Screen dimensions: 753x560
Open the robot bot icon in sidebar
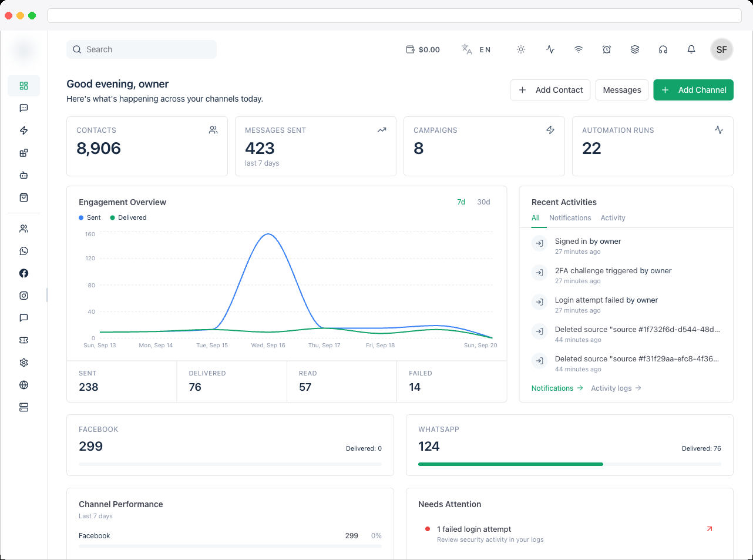[x=23, y=175]
